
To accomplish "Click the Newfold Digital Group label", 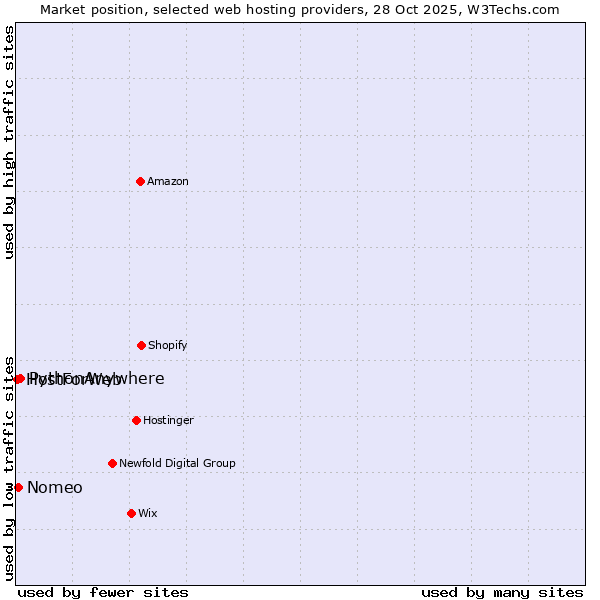I will pos(177,463).
